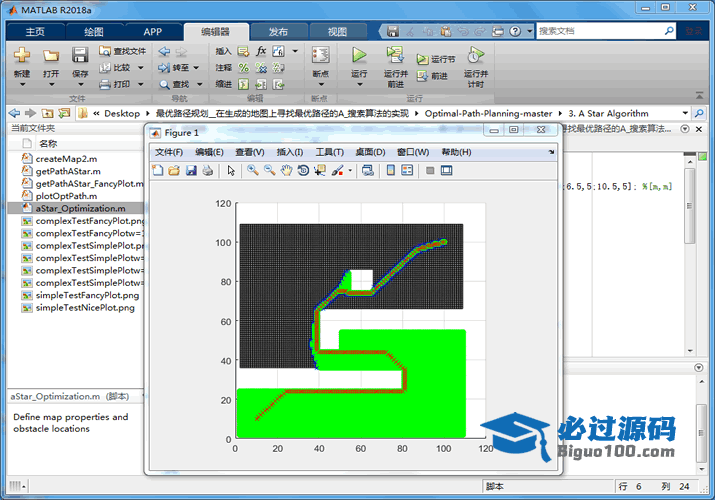The image size is (715, 500).
Task: Click the 运行节 (Run Section) button
Action: coord(436,59)
